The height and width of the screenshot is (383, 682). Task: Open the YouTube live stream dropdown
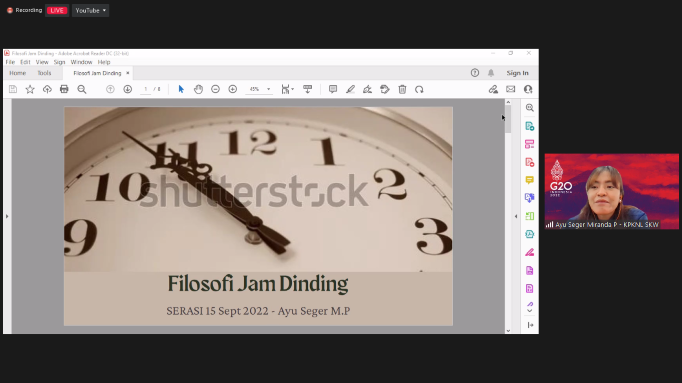coord(90,10)
